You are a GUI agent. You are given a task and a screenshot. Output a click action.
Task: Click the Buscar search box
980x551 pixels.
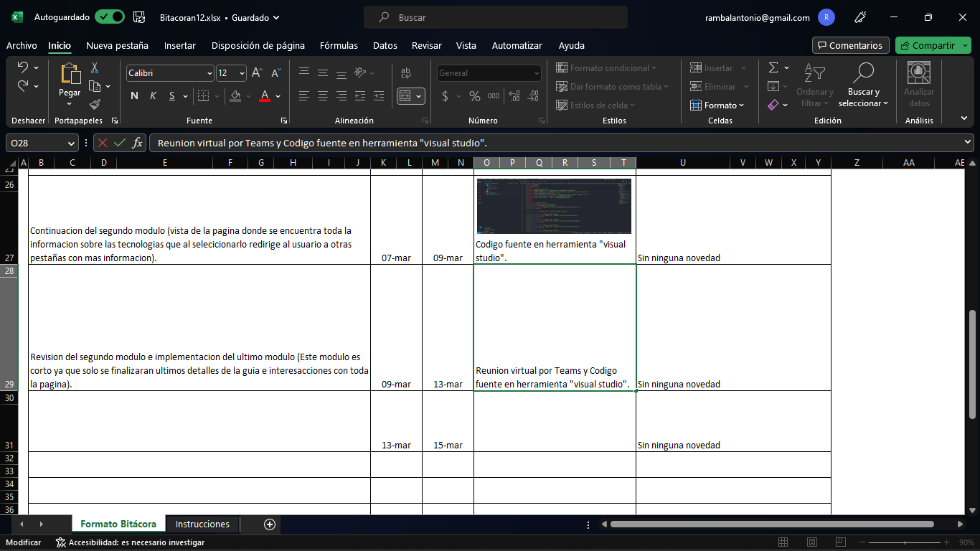(x=495, y=17)
